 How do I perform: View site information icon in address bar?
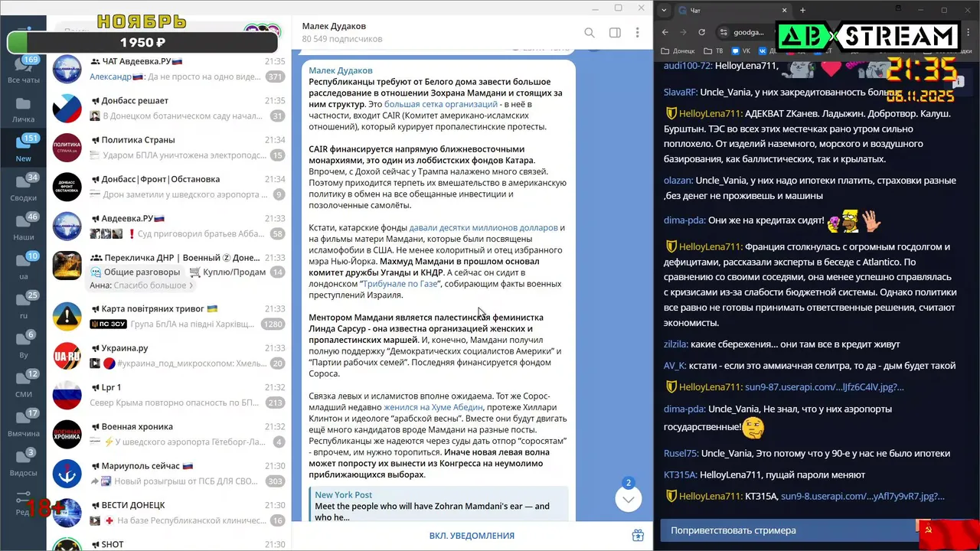[724, 32]
